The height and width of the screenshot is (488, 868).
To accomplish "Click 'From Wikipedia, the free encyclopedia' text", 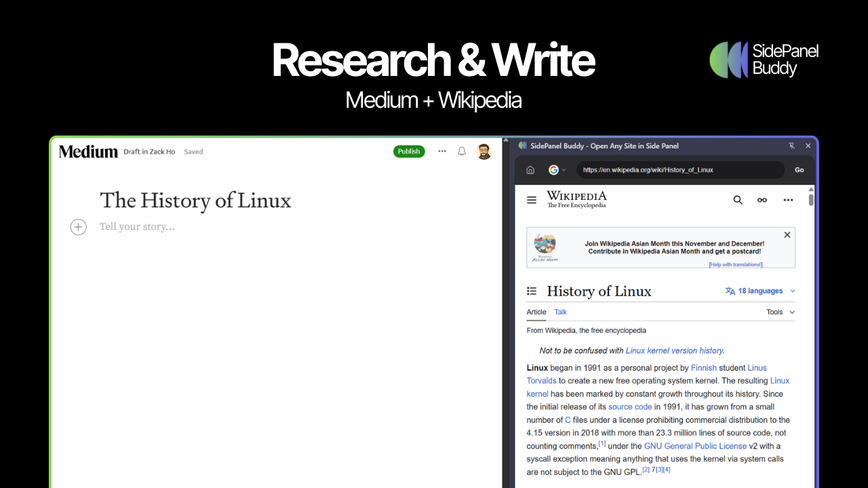I will pos(587,331).
